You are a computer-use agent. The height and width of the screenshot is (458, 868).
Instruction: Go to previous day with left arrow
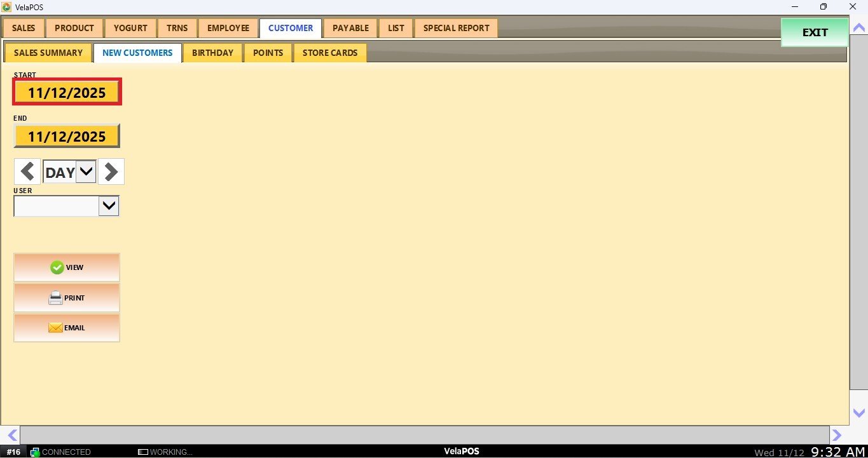click(x=27, y=172)
